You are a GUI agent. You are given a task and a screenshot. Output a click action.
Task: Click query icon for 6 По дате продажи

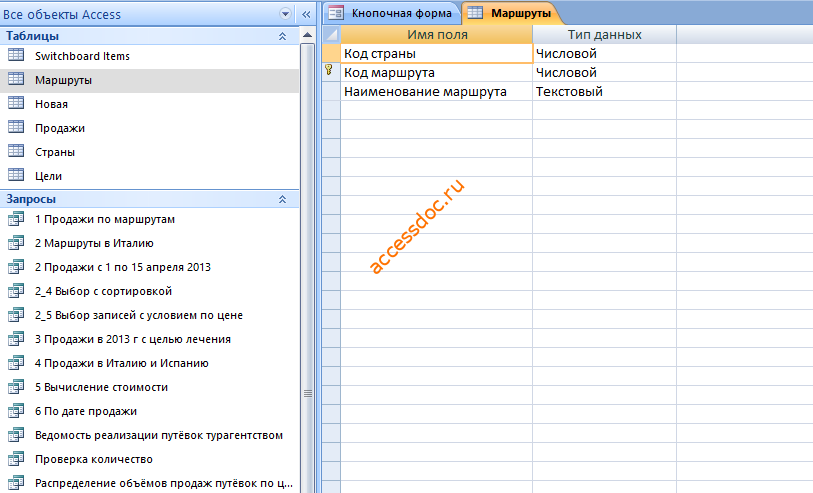point(16,411)
